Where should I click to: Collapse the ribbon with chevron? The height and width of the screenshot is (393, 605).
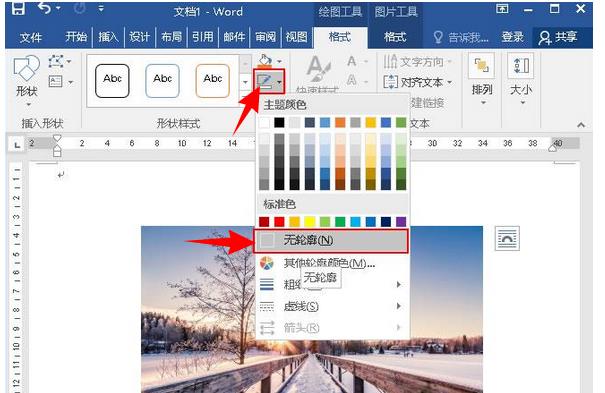pyautogui.click(x=581, y=125)
